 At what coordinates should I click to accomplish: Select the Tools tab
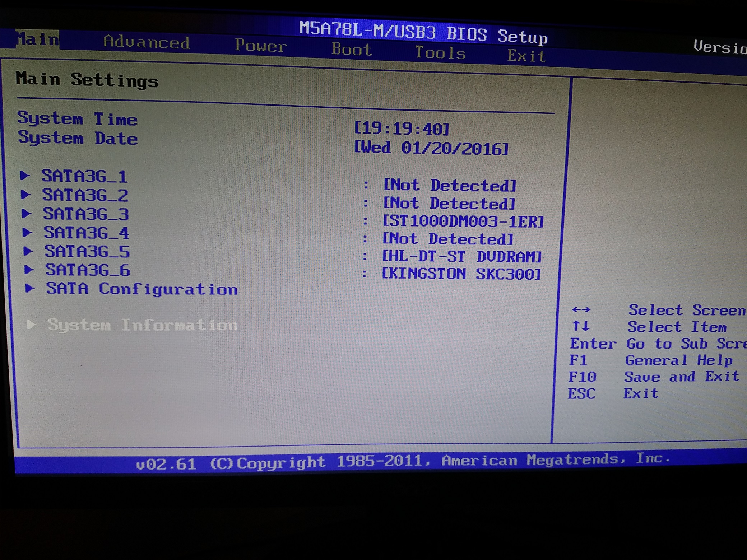click(440, 53)
